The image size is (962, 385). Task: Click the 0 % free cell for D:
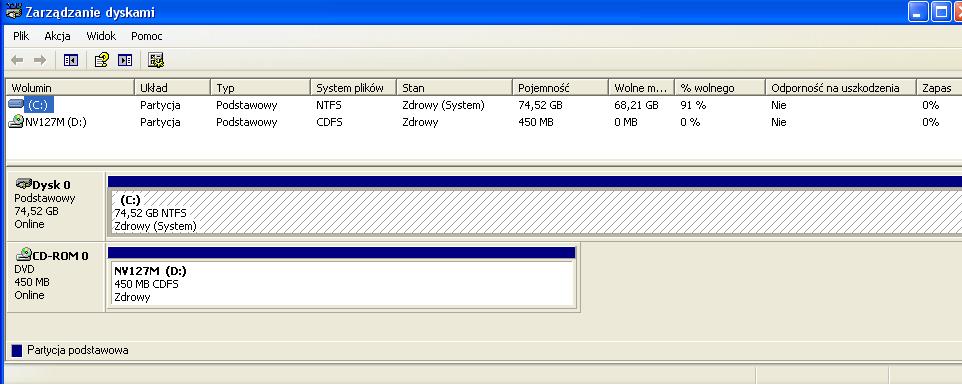(690, 122)
